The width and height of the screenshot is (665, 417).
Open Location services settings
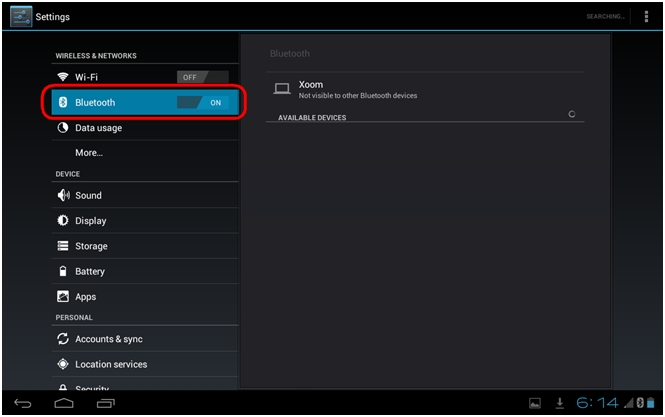coord(145,364)
